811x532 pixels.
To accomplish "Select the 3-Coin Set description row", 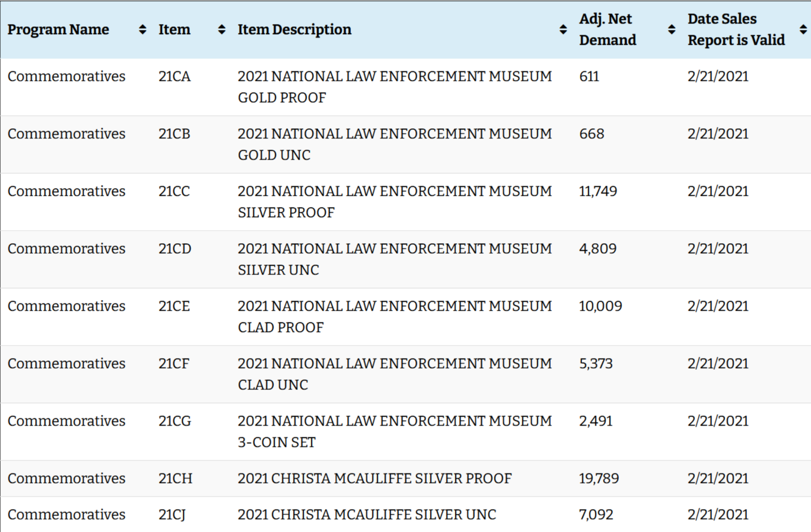I will (394, 432).
